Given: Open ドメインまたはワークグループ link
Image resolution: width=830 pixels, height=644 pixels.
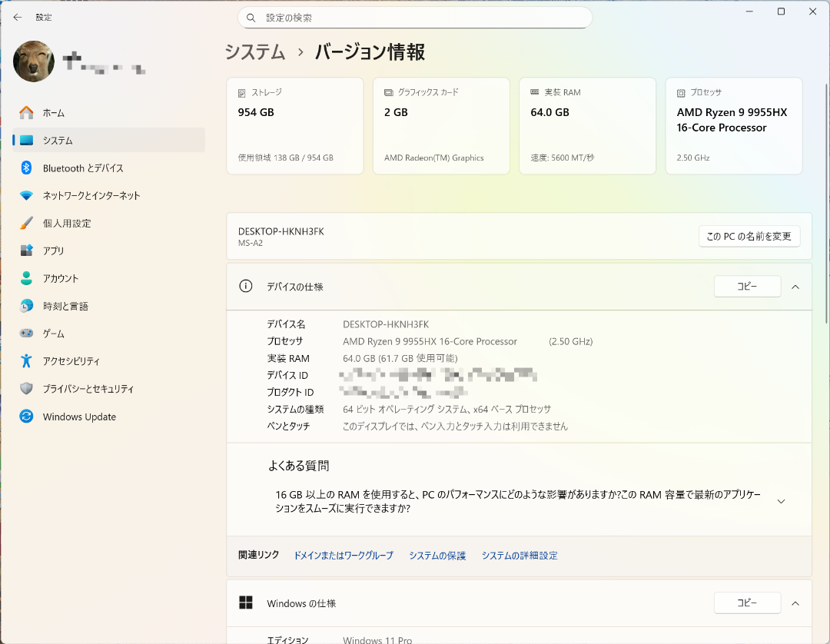Looking at the screenshot, I should pyautogui.click(x=343, y=556).
